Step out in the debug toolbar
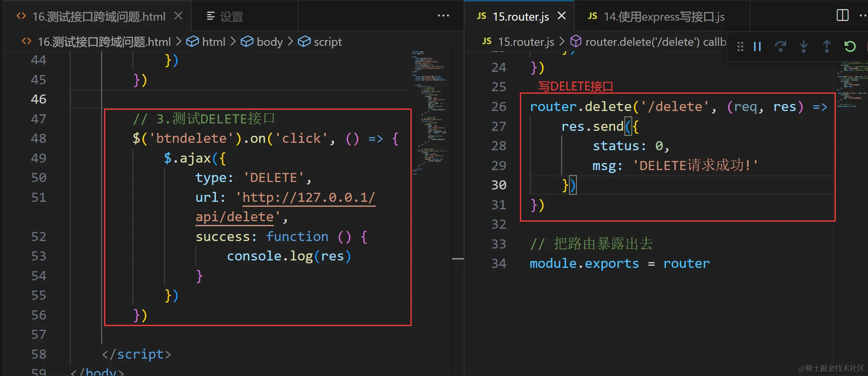This screenshot has width=868, height=376. (827, 46)
